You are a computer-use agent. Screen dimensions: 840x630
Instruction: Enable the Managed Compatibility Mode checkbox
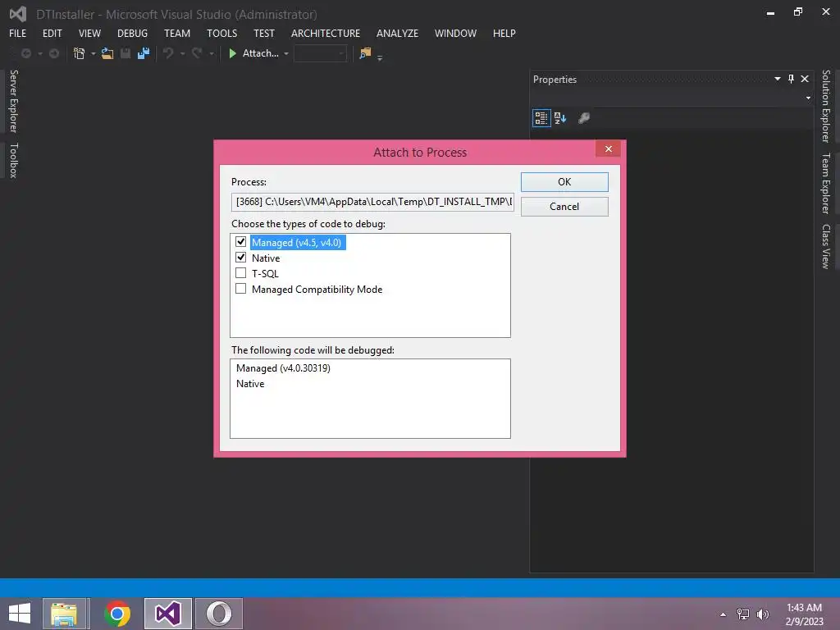click(x=241, y=289)
